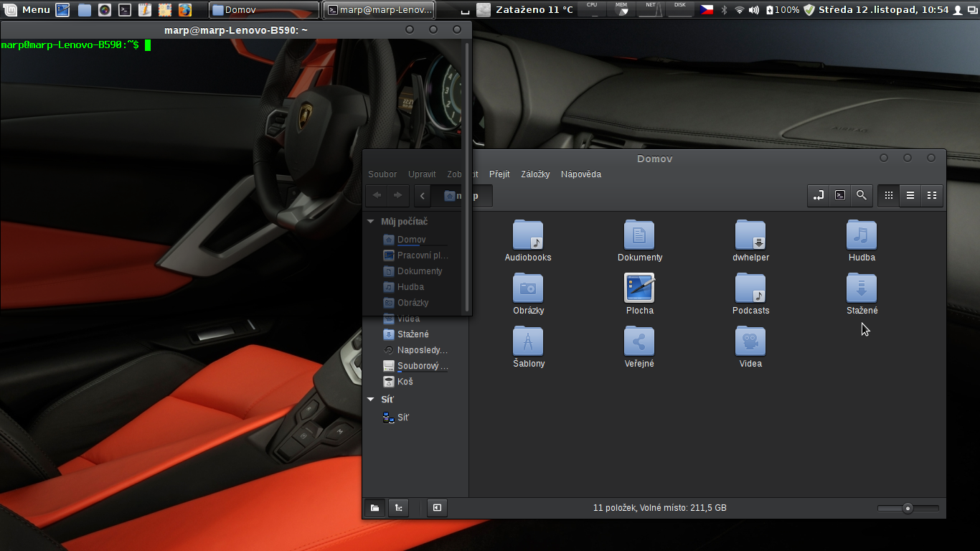The width and height of the screenshot is (980, 551).
Task: Launch the camera app from the panel
Action: coord(105,10)
